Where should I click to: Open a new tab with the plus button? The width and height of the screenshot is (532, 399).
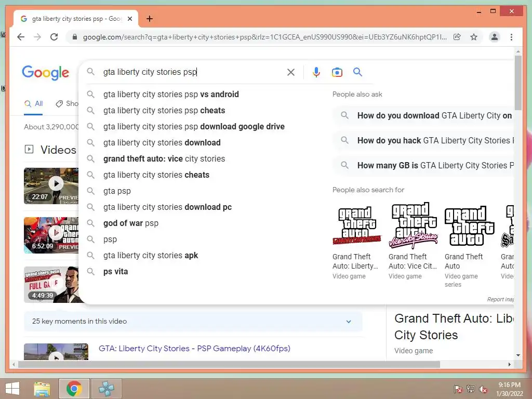150,19
